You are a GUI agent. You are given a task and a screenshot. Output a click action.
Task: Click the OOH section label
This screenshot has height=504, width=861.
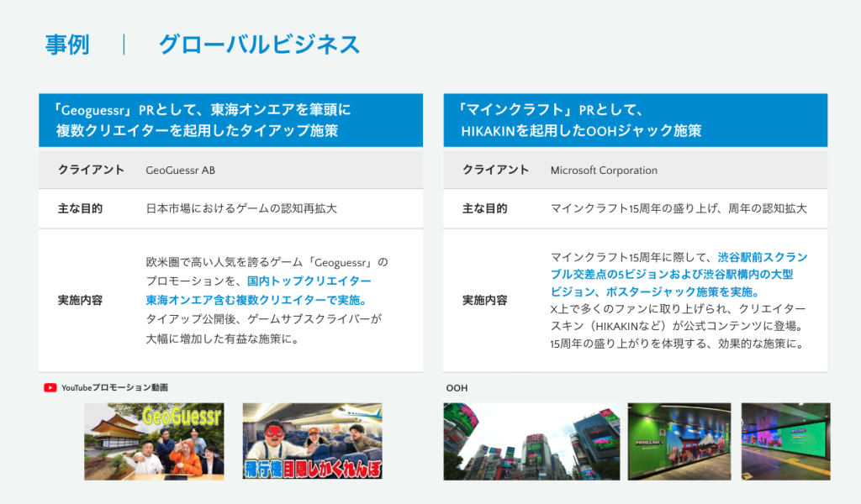pyautogui.click(x=457, y=388)
